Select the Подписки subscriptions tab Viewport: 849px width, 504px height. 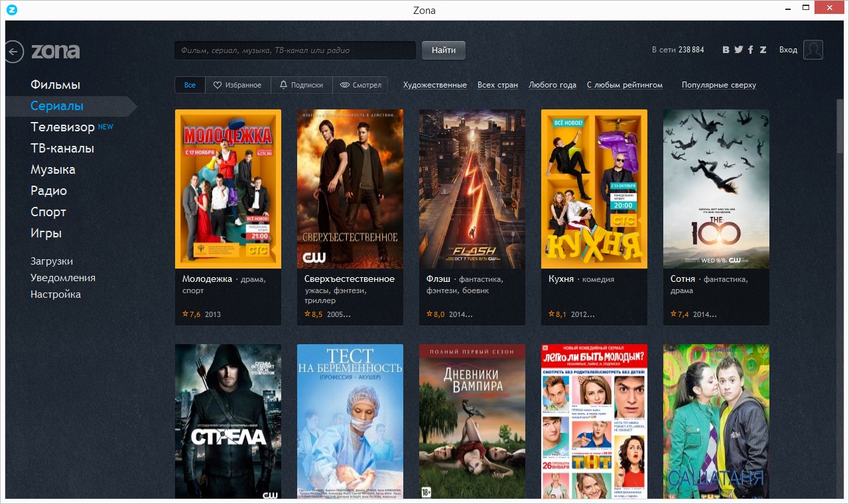[301, 85]
